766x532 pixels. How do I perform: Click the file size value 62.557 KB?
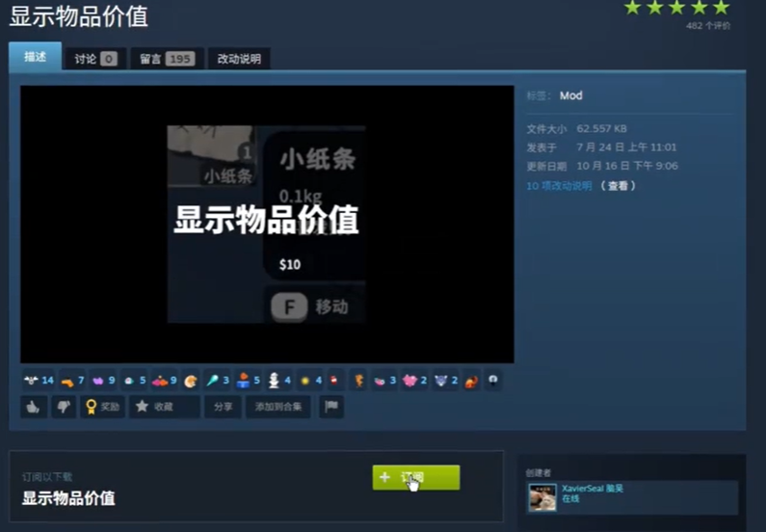point(601,128)
